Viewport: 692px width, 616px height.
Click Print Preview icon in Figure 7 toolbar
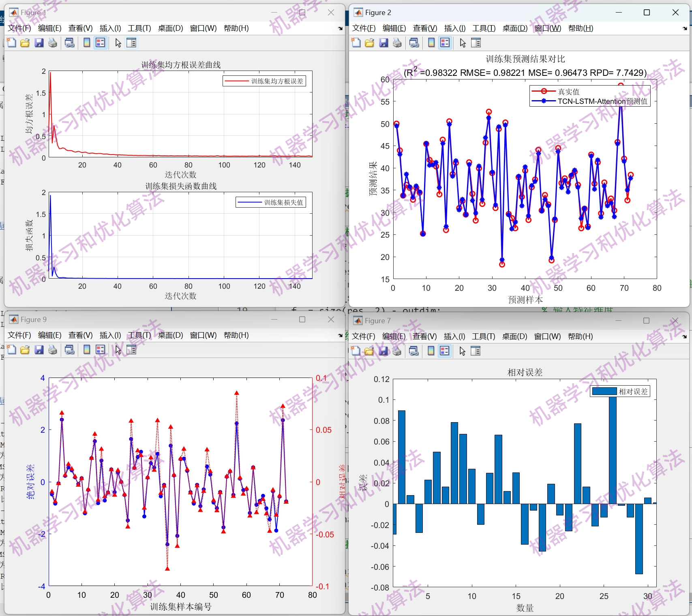click(x=414, y=351)
